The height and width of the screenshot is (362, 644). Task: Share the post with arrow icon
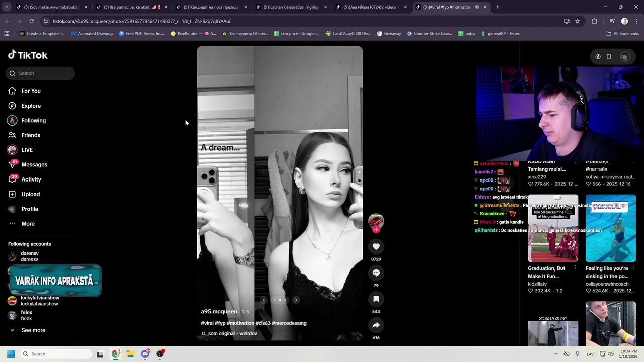click(376, 325)
